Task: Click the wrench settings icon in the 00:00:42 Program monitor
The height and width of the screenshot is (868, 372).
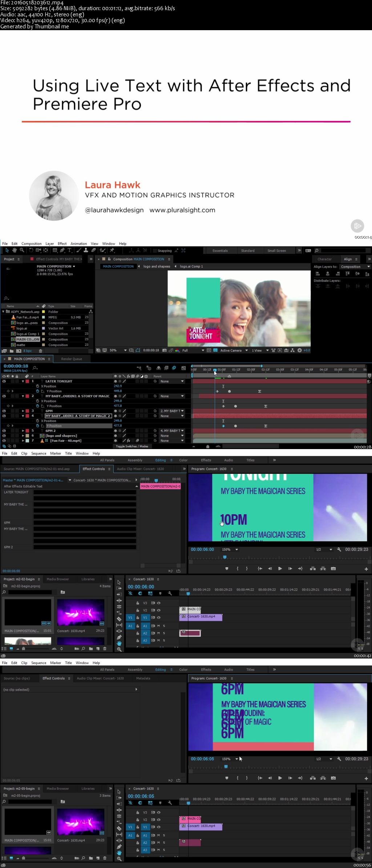Action: tap(339, 549)
